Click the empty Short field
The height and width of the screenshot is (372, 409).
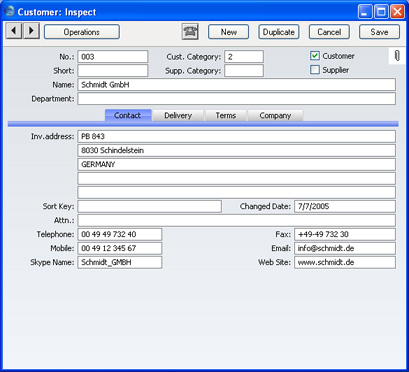113,71
